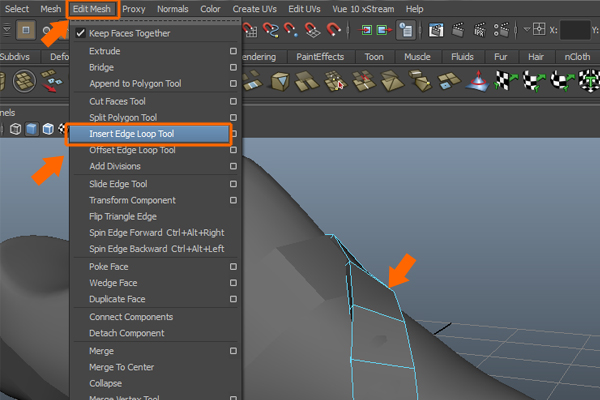The height and width of the screenshot is (400, 600).
Task: Click Slide Edge Tool in Edit Mesh menu
Action: click(x=118, y=184)
